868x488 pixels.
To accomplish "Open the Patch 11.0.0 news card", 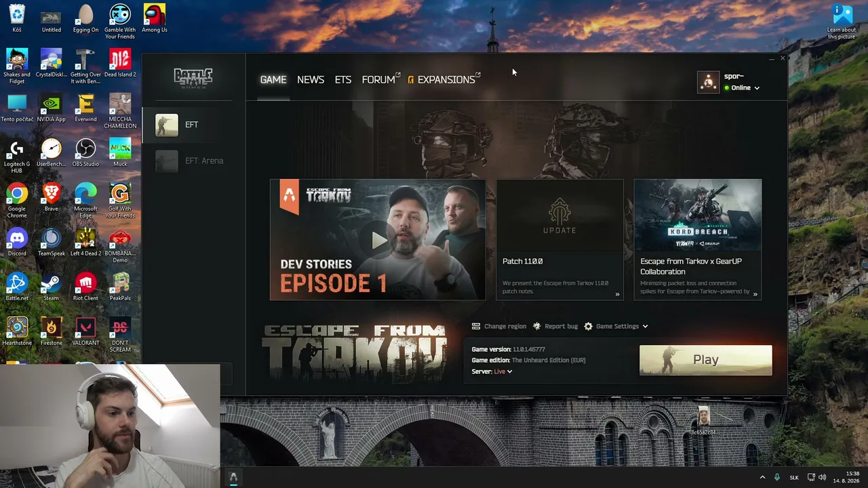I will pos(559,239).
